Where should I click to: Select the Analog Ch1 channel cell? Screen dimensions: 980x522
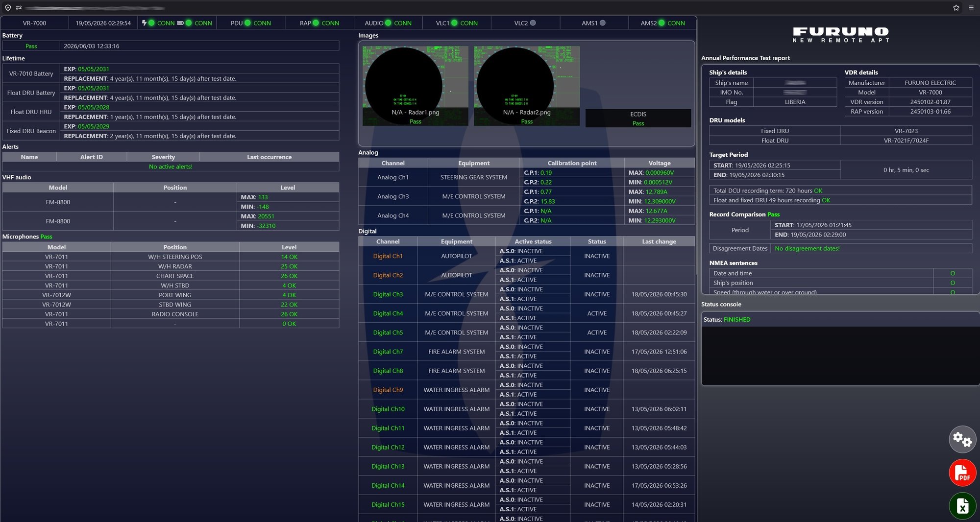coord(393,177)
